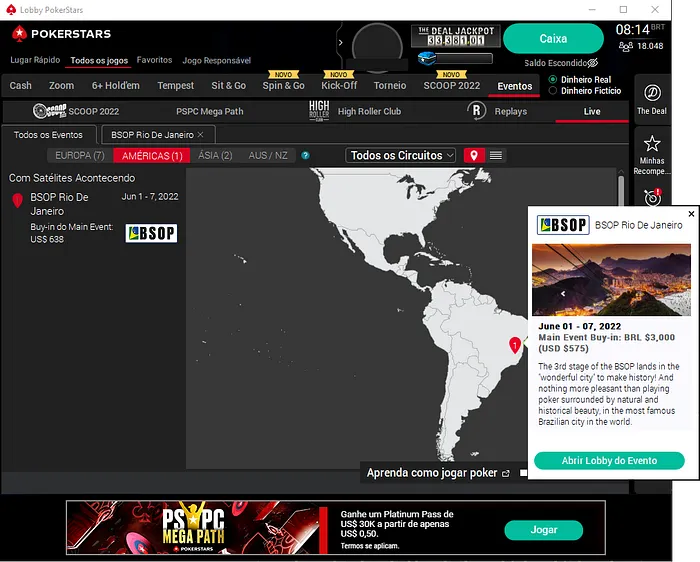
Task: Click the 08:14 clock display
Action: pos(633,30)
